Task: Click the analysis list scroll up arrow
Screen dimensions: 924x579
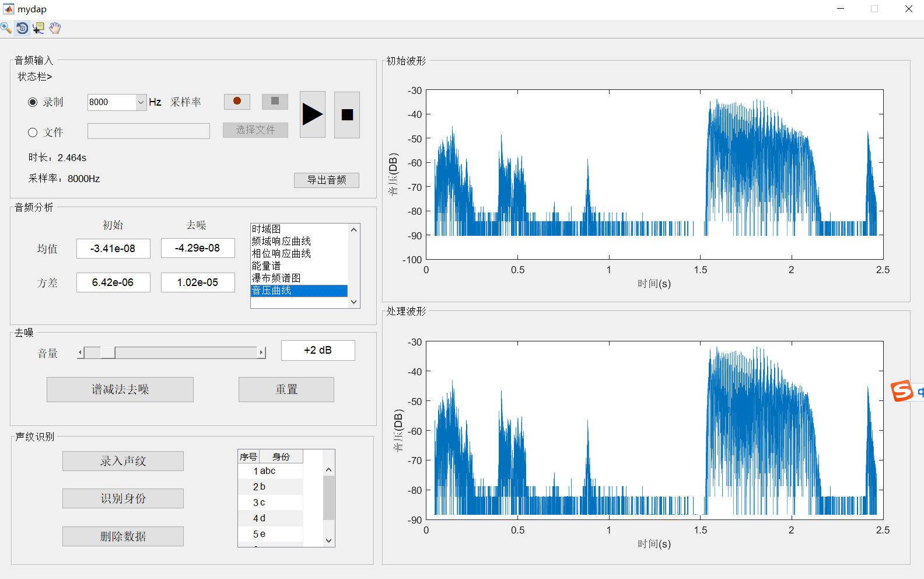Action: click(353, 229)
